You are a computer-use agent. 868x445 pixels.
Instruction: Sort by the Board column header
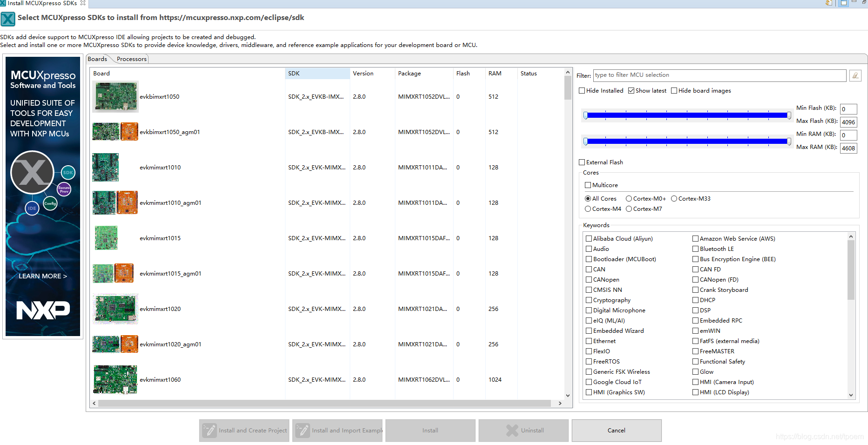[x=188, y=74]
